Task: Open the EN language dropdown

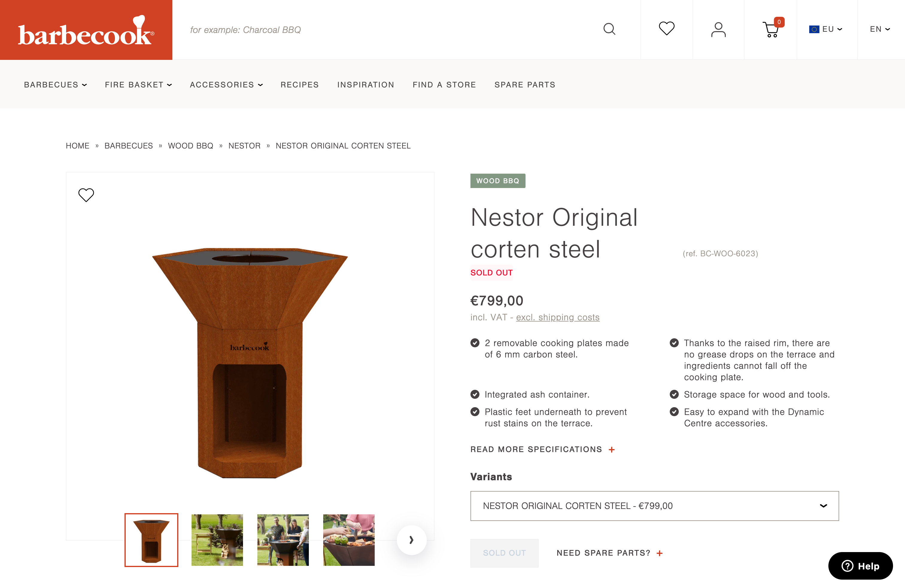Action: (x=880, y=29)
